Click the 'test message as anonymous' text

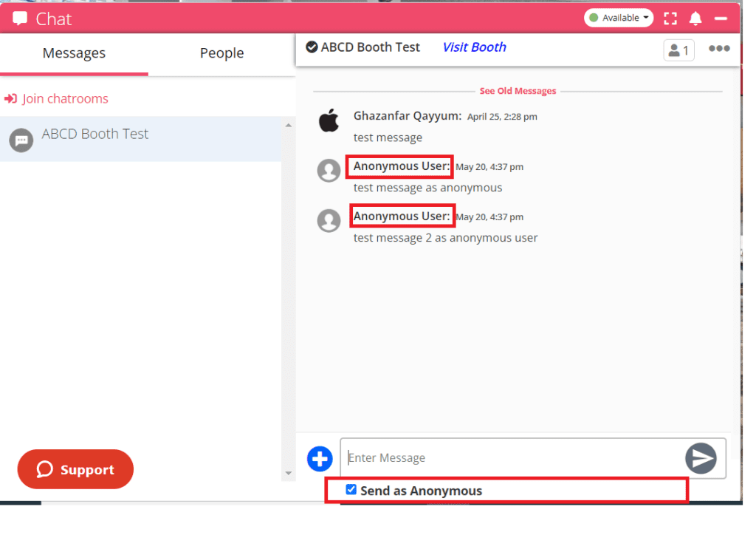[427, 188]
